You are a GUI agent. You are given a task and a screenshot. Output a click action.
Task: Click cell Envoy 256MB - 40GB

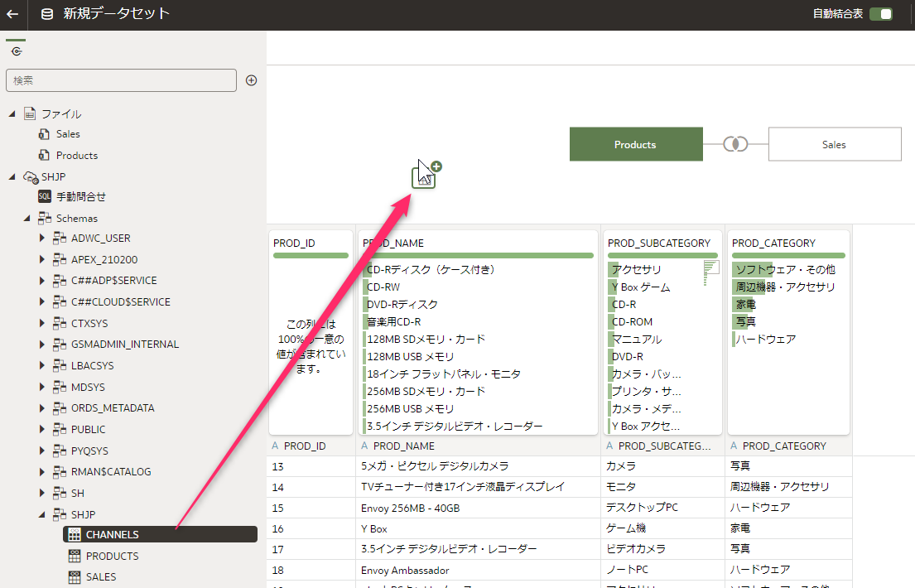point(410,508)
